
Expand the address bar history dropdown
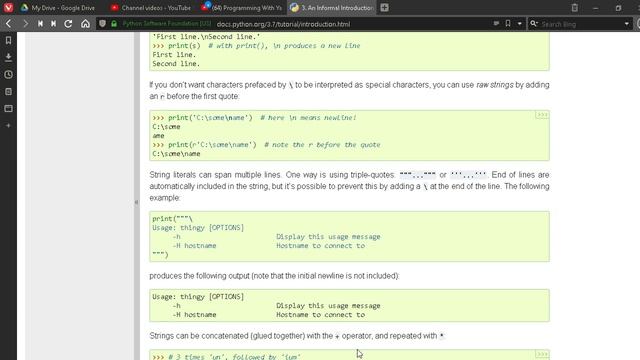(519, 24)
